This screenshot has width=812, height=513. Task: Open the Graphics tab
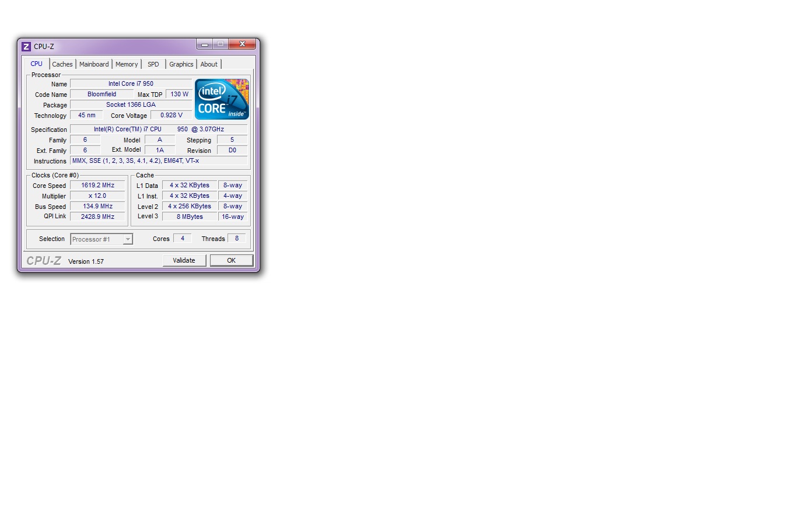click(181, 64)
